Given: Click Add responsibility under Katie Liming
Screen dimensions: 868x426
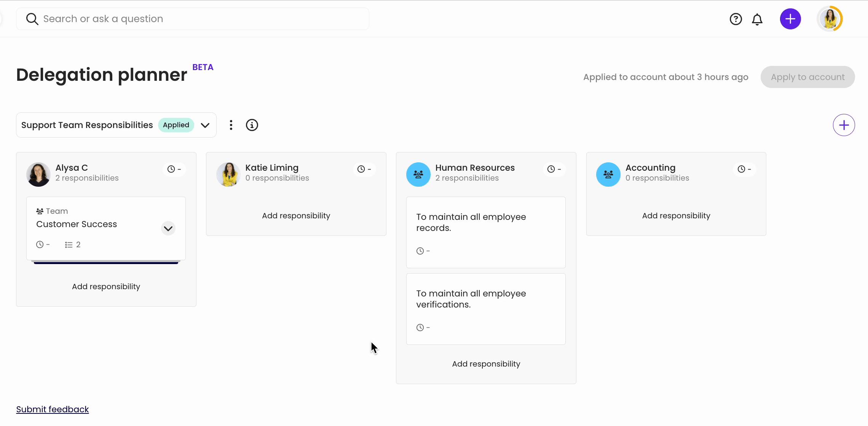Looking at the screenshot, I should tap(295, 216).
